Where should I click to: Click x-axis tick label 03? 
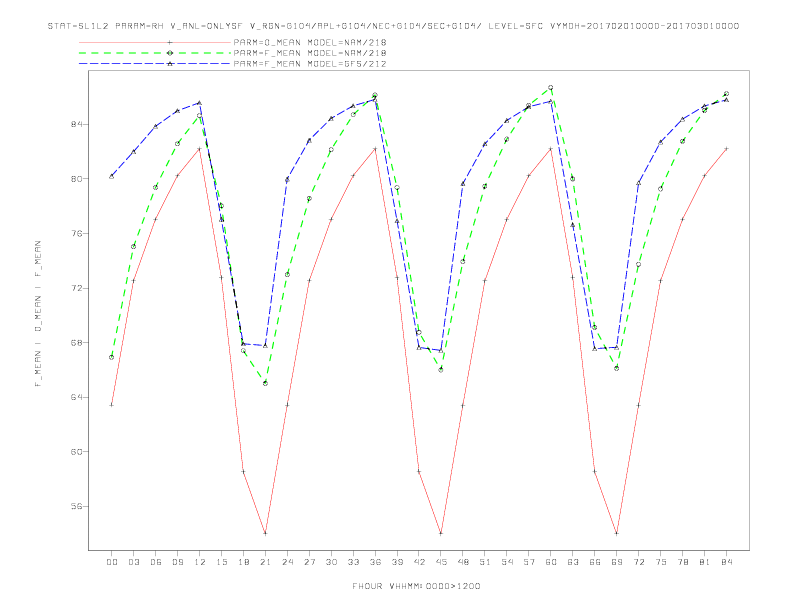[133, 562]
